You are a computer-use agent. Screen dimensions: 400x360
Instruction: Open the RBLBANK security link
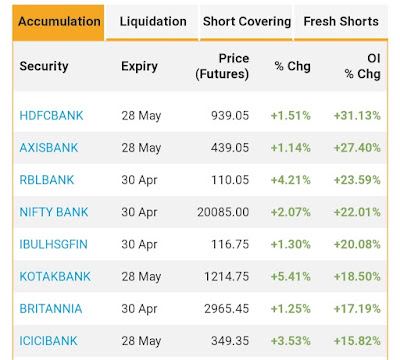tap(47, 180)
